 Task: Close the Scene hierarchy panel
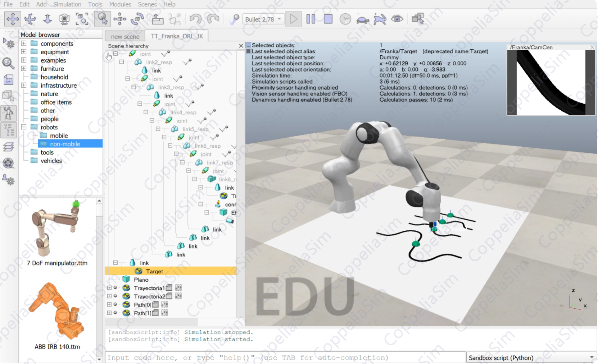click(241, 46)
